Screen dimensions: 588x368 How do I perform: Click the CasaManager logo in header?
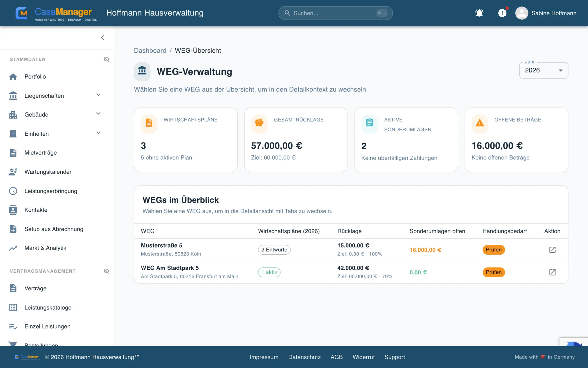pyautogui.click(x=56, y=13)
